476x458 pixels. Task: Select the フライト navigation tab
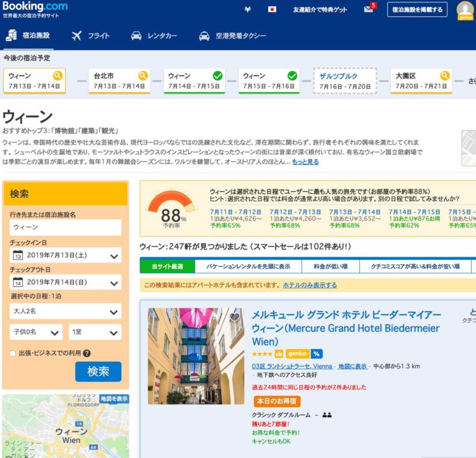click(90, 36)
